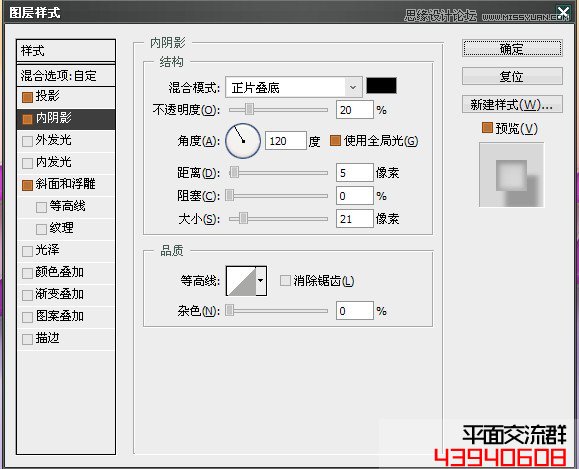Image resolution: width=579 pixels, height=469 pixels.
Task: Select 混合选项:自定 entry
Action: point(66,76)
